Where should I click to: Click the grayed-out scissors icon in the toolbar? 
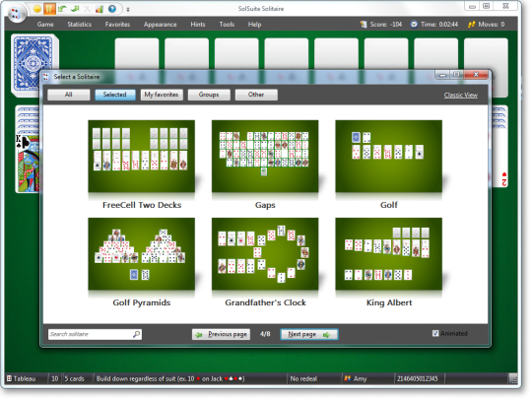pyautogui.click(x=88, y=9)
